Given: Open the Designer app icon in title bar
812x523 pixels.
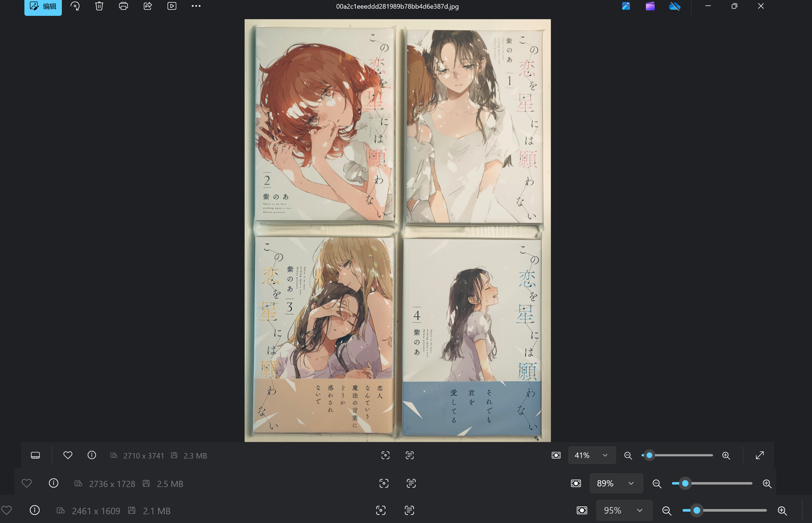Looking at the screenshot, I should (x=626, y=6).
